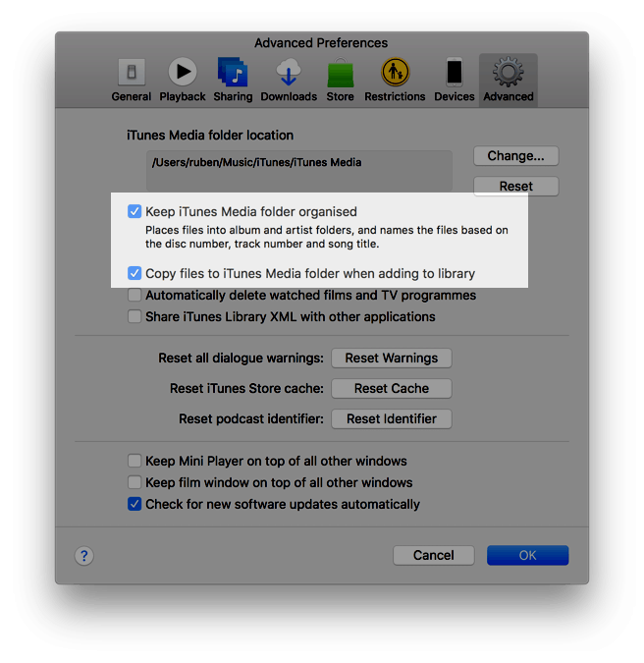Click the 'iTunes Media folder location' heading

click(x=210, y=136)
